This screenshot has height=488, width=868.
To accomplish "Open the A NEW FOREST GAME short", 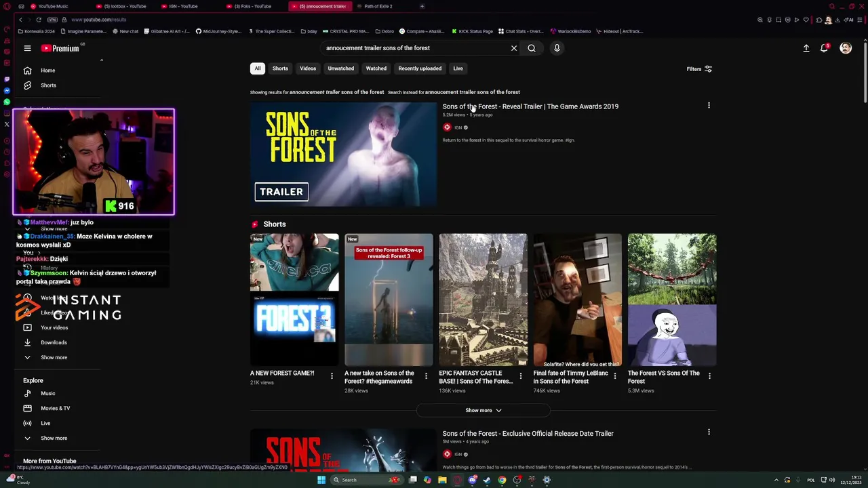I will pos(294,300).
